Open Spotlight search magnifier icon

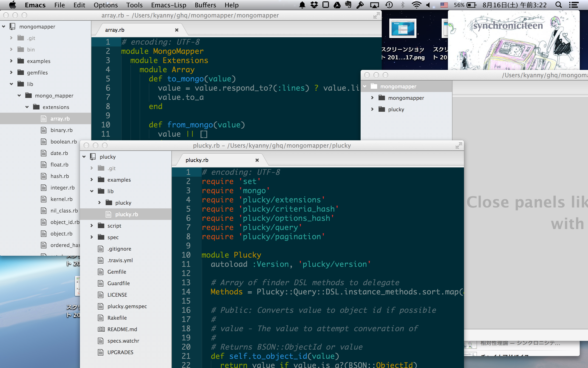[x=558, y=5]
